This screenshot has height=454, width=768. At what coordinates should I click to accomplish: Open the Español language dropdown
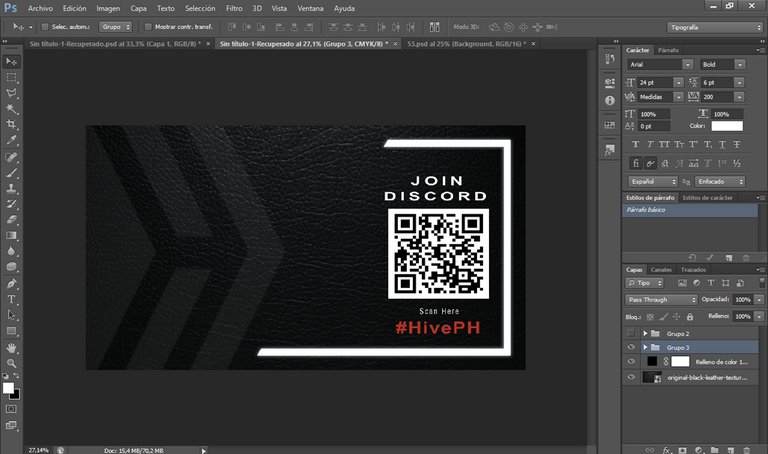pos(653,182)
